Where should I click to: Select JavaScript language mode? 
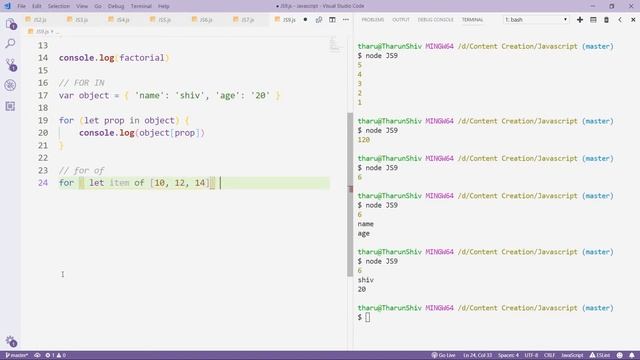[x=572, y=355]
